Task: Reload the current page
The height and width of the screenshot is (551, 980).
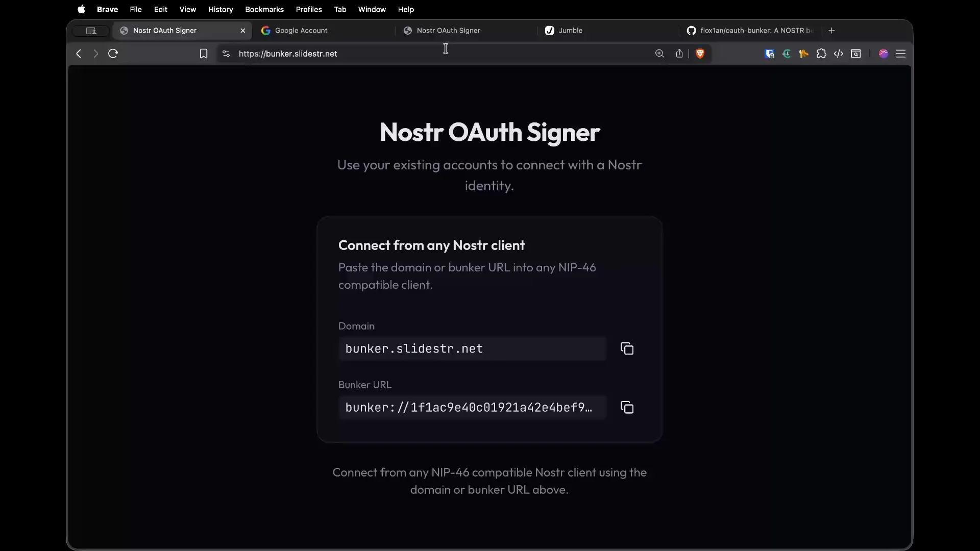Action: tap(113, 54)
